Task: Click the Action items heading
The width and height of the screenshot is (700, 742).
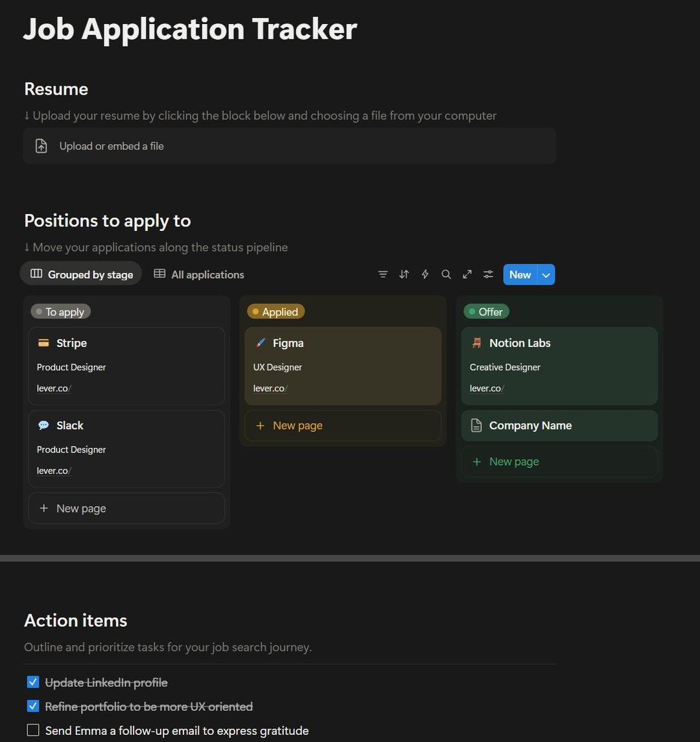Action: (x=76, y=620)
